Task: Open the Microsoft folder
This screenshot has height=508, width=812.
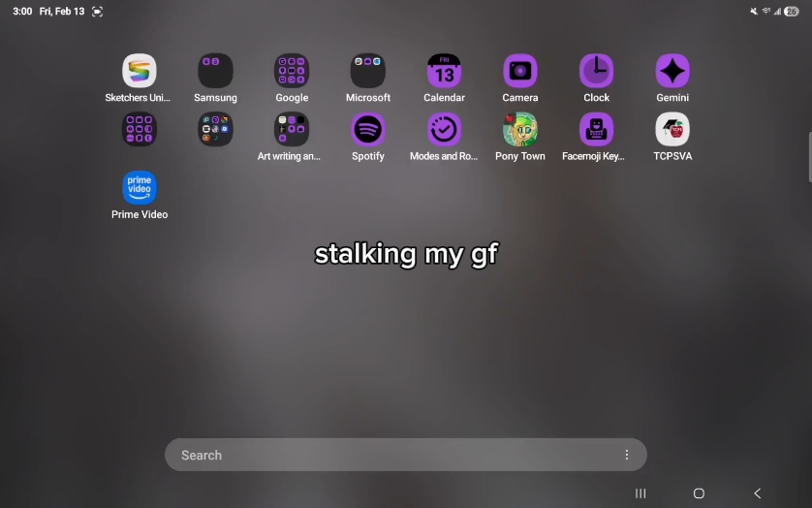Action: tap(367, 71)
